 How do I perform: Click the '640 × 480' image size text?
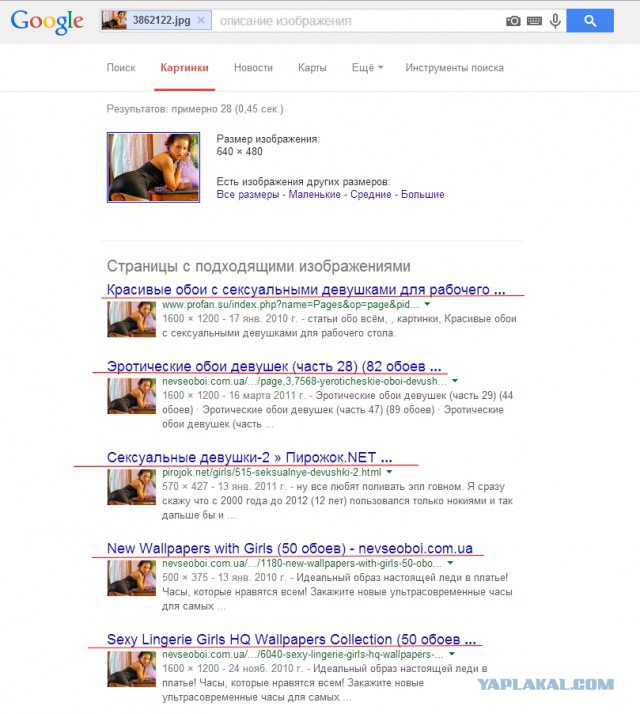point(240,152)
